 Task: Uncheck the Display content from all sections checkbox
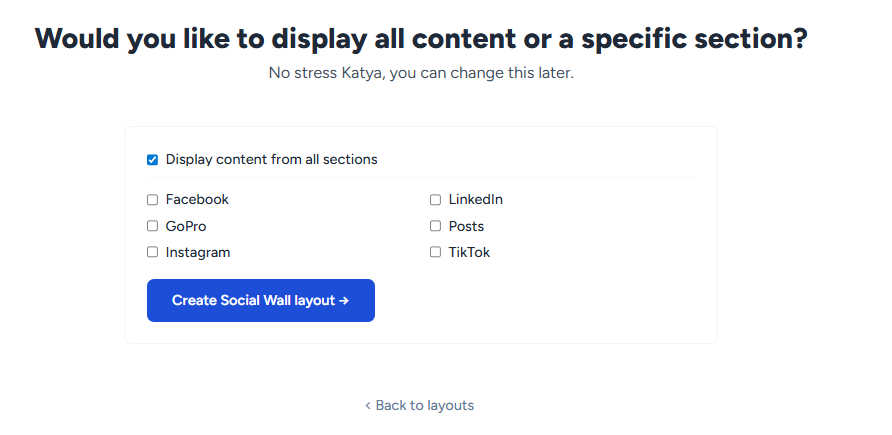pos(153,160)
